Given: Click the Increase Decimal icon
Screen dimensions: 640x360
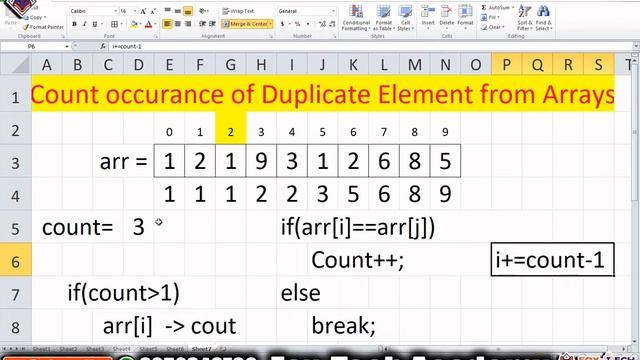Looking at the screenshot, I should [322, 24].
